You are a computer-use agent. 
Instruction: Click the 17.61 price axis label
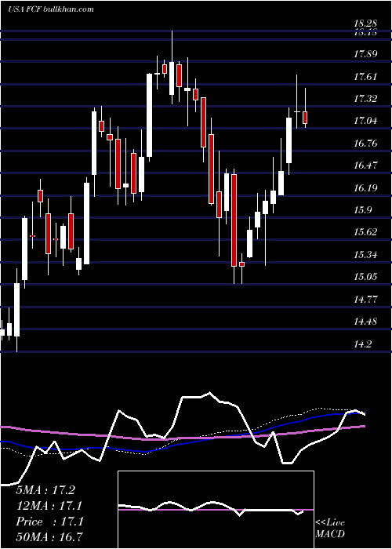365,76
